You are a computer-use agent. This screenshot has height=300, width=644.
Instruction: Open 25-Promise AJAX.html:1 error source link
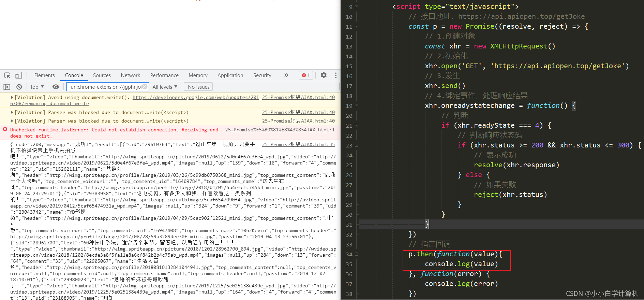280,130
